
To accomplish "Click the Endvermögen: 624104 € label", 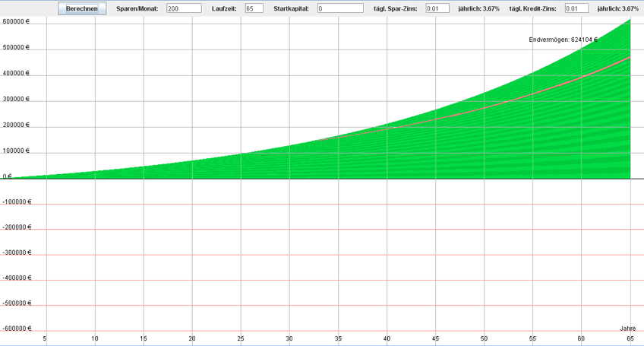I will tap(563, 40).
